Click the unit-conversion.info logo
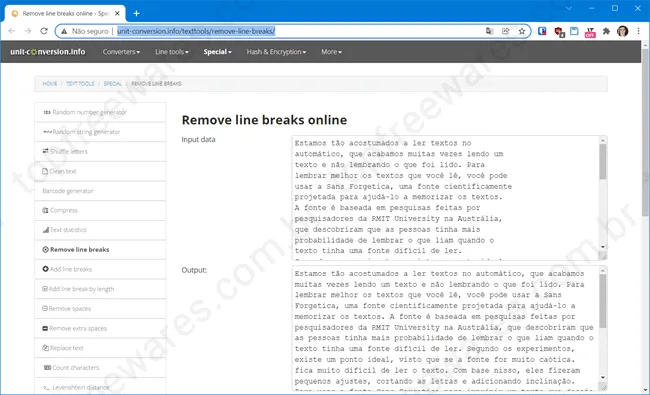 click(x=48, y=52)
